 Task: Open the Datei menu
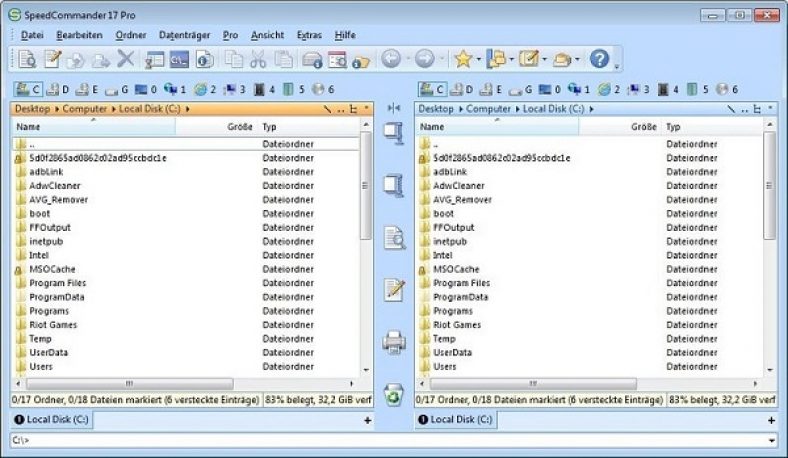(x=32, y=35)
